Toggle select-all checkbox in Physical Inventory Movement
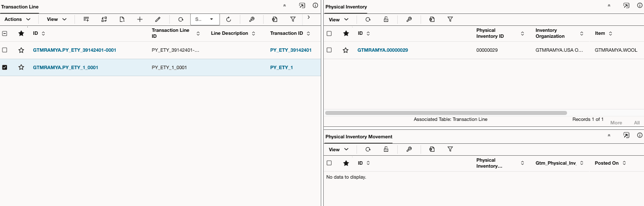The height and width of the screenshot is (206, 644). [329, 163]
